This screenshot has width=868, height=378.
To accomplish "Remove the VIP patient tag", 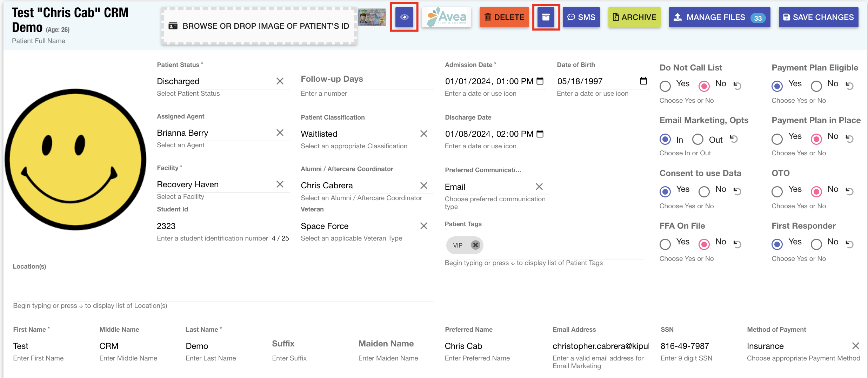I will click(x=475, y=245).
